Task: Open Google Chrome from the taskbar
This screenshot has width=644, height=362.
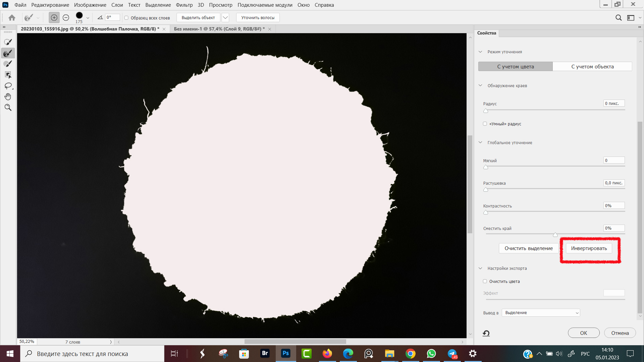Action: tap(410, 353)
